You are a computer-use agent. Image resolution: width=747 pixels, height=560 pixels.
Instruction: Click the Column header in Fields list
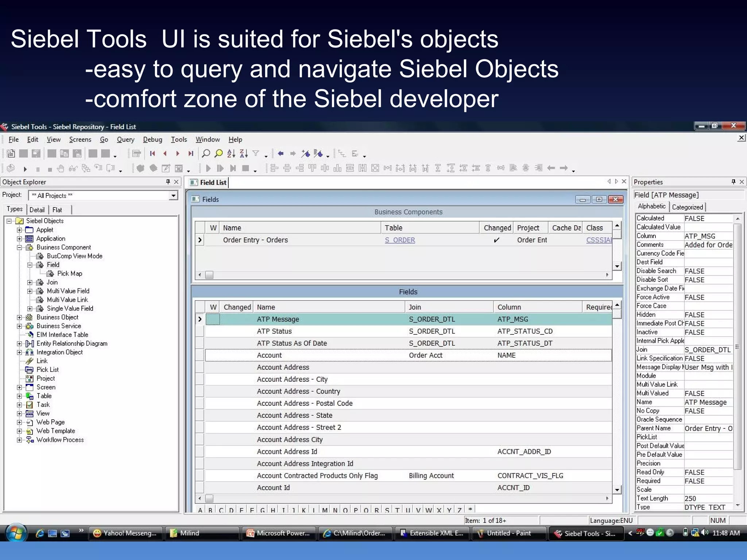(538, 307)
